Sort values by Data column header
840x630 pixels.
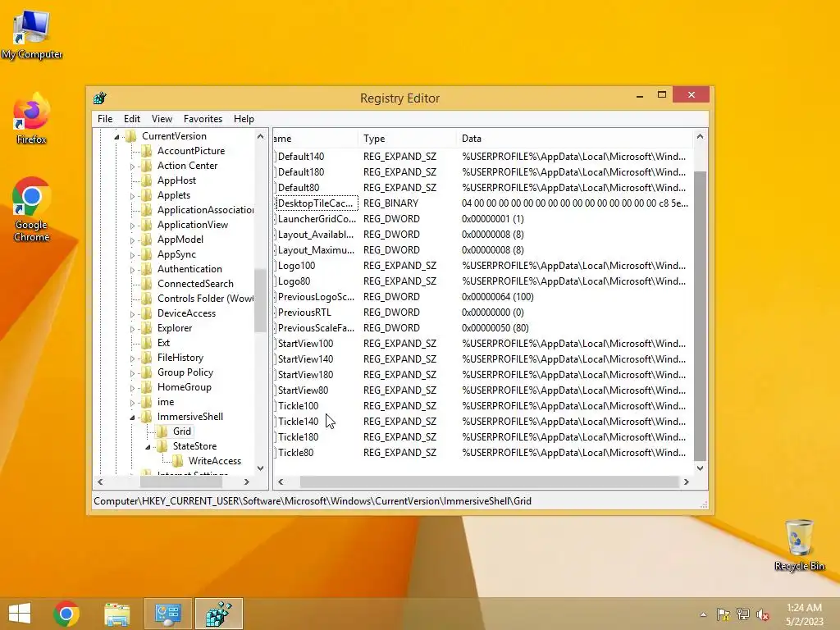tap(574, 138)
